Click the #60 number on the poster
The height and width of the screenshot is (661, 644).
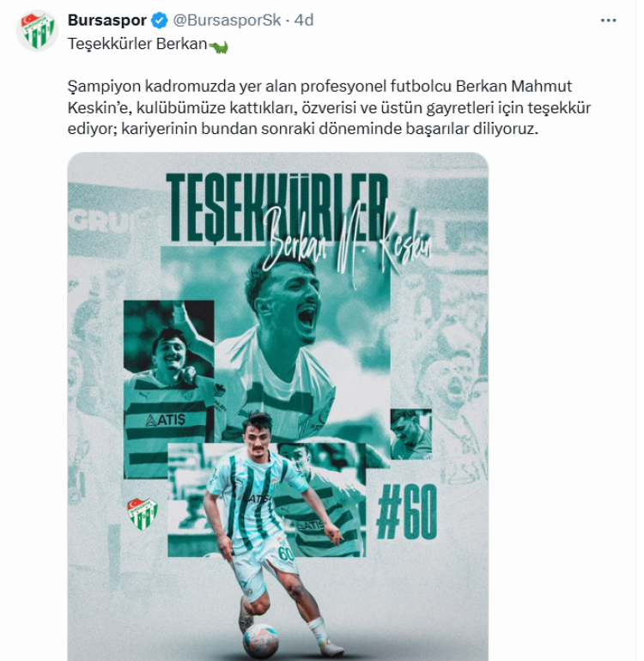tap(406, 512)
